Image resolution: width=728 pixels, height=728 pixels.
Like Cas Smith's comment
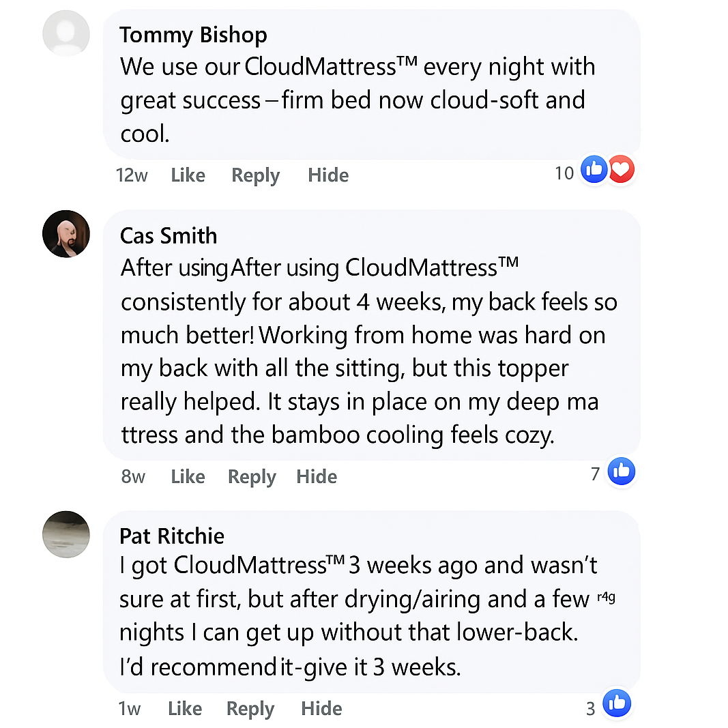tap(188, 476)
